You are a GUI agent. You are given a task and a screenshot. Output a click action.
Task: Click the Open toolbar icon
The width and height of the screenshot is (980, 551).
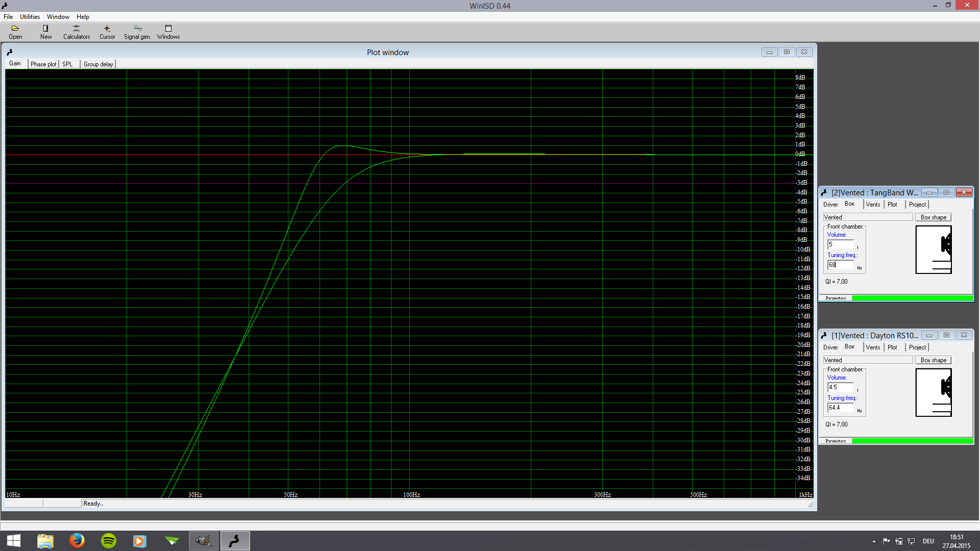(x=15, y=32)
